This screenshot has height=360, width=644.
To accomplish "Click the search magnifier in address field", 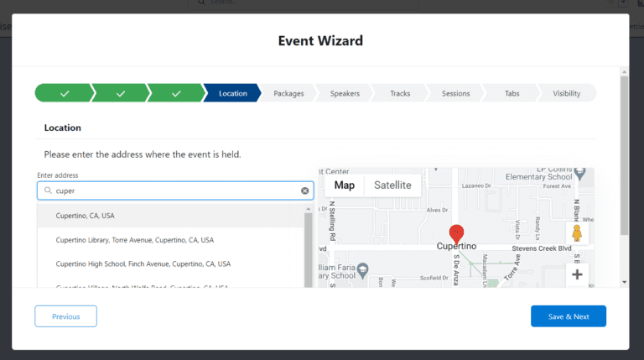I will pos(48,190).
